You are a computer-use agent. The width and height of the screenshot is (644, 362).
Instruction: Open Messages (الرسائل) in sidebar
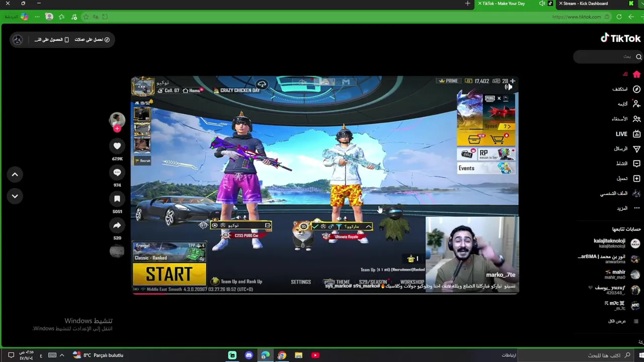[626, 149]
